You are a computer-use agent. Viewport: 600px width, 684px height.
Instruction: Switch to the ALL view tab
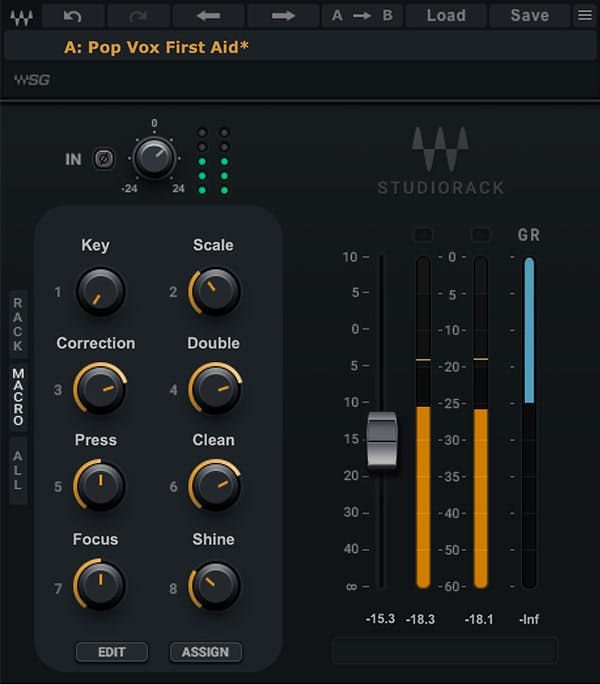pos(18,469)
